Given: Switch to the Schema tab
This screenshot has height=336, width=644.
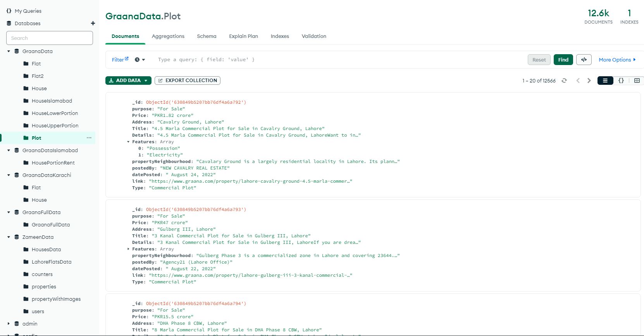Looking at the screenshot, I should coord(207,36).
